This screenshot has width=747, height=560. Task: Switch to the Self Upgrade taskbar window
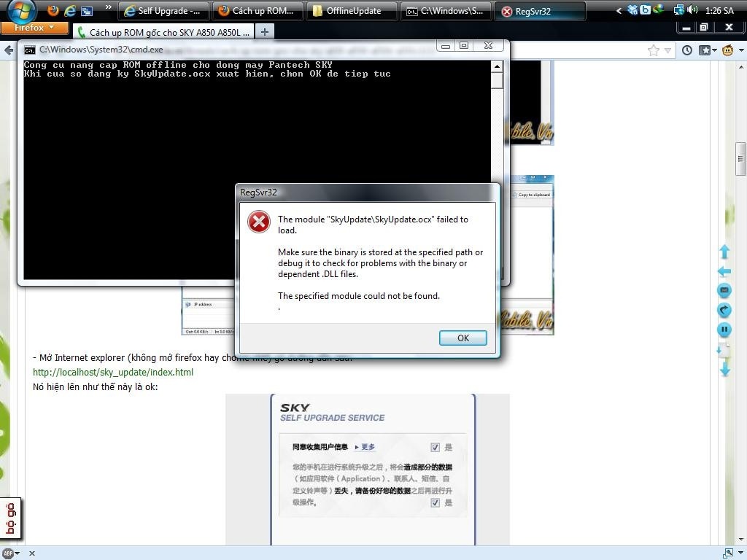point(163,11)
